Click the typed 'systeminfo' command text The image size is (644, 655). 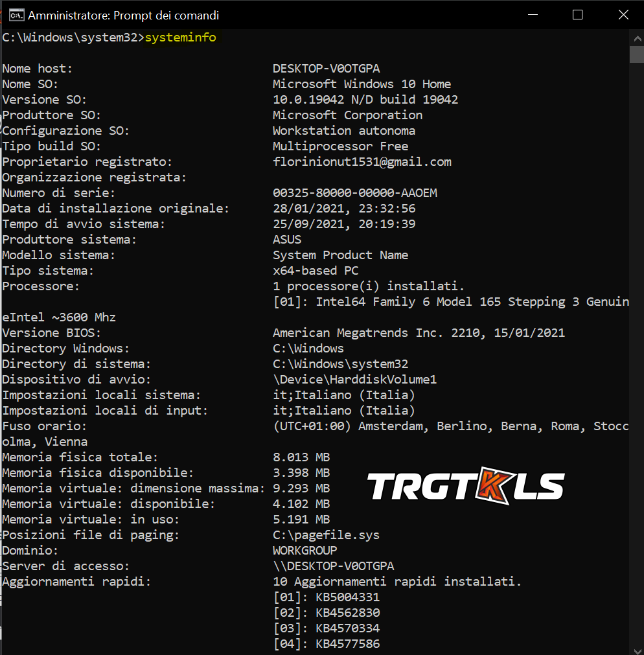180,38
